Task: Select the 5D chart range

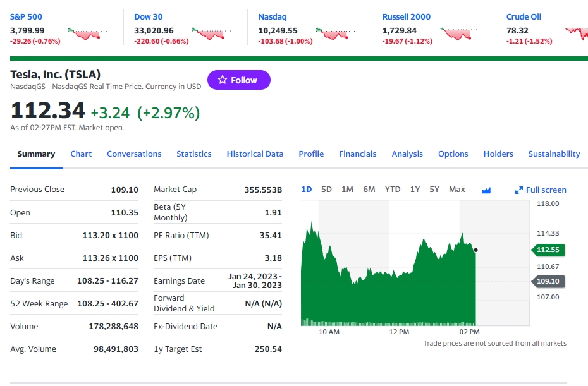Action: pyautogui.click(x=326, y=190)
